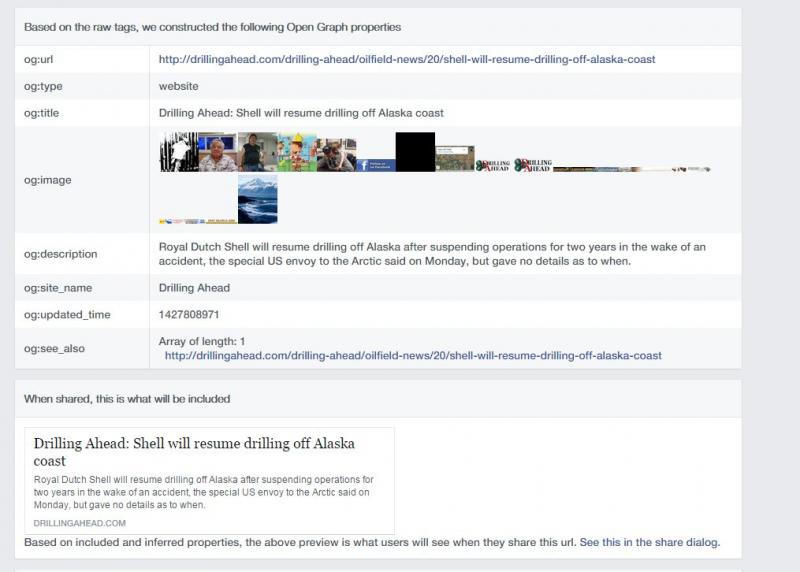800x572 pixels.
Task: Select the thumbnail of person in dark shirt
Action: (x=257, y=152)
